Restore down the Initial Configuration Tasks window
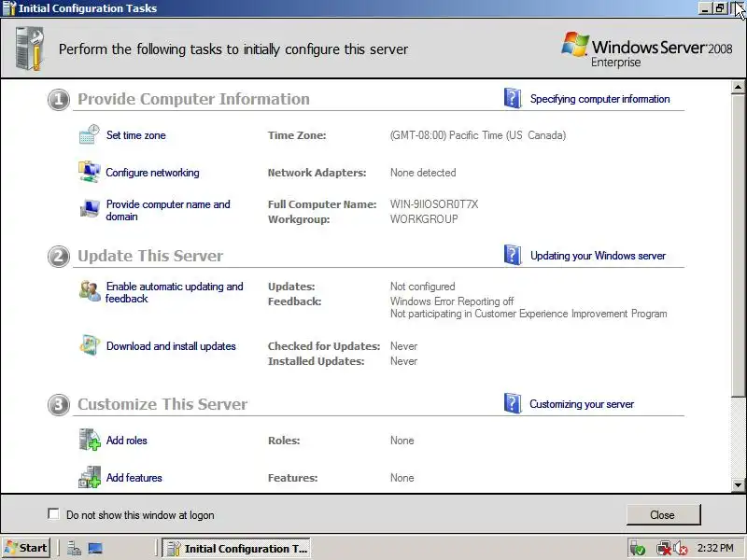The image size is (747, 560). (720, 8)
